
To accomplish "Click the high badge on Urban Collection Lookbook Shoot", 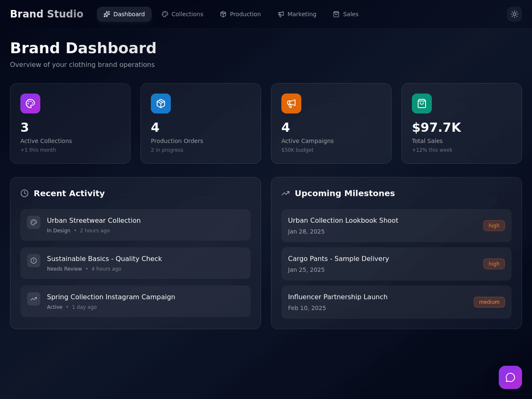I will (x=494, y=226).
